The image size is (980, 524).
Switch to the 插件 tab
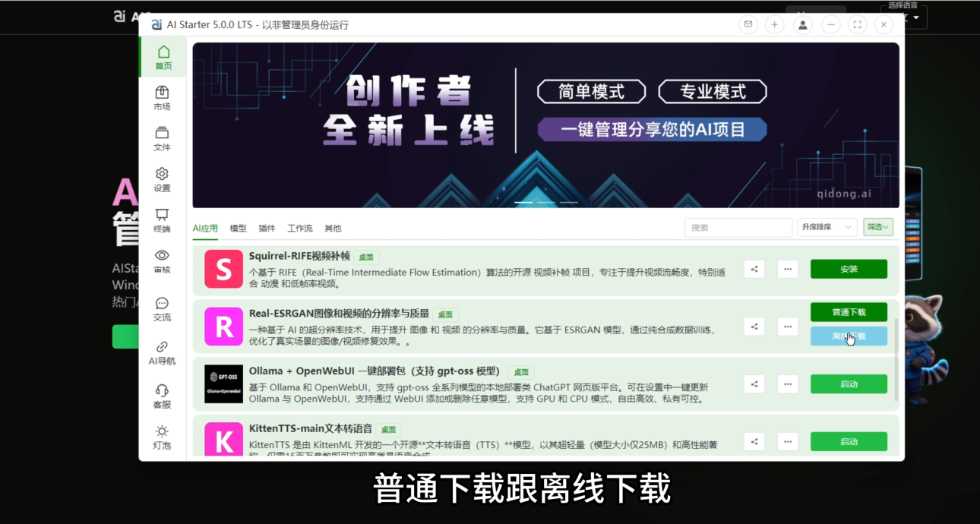267,228
